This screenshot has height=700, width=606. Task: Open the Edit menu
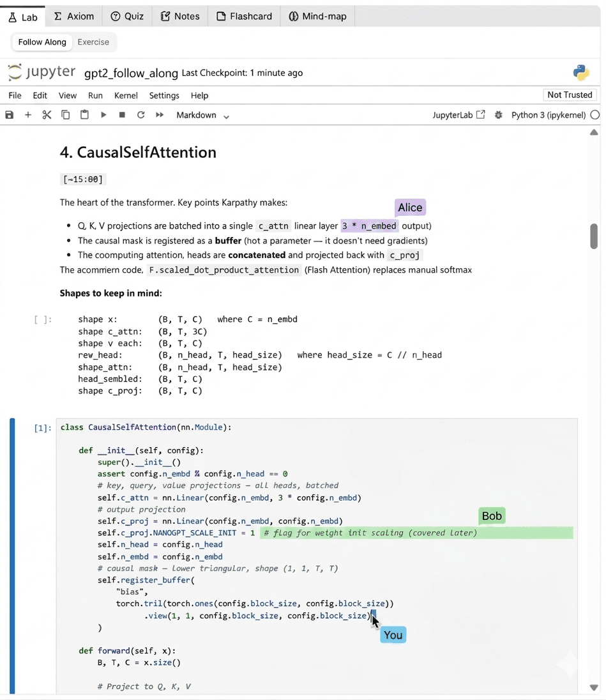40,96
